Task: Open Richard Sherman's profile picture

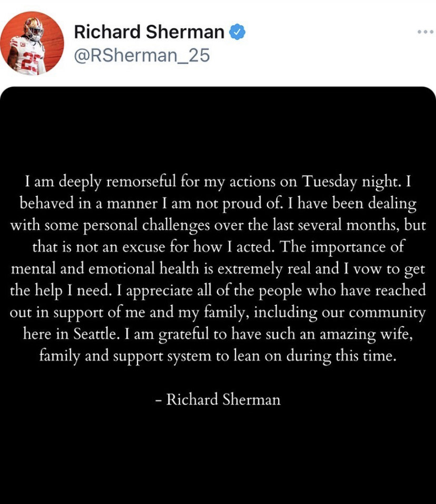Action: pos(32,43)
